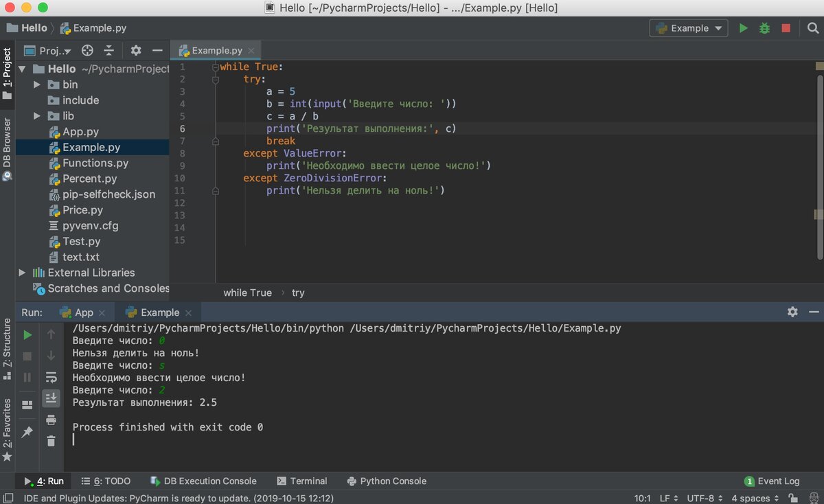Open pip-selfcheck.json file
Image resolution: width=824 pixels, height=504 pixels.
point(108,194)
